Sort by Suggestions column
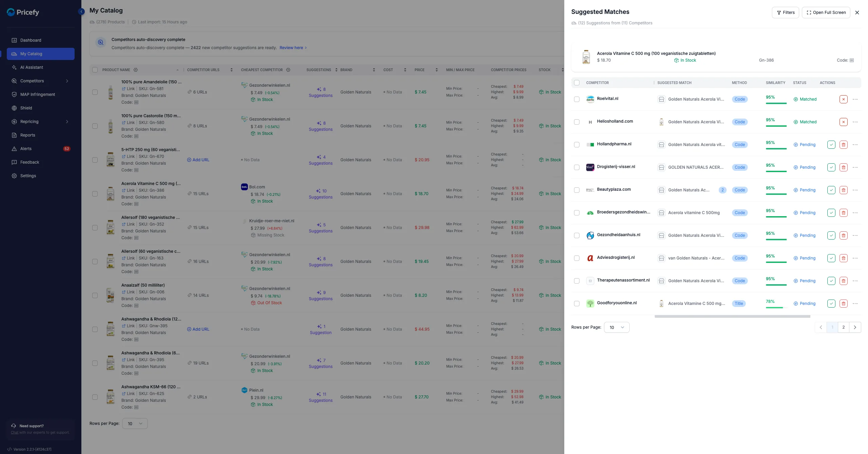Image resolution: width=868 pixels, height=454 pixels. [x=336, y=70]
